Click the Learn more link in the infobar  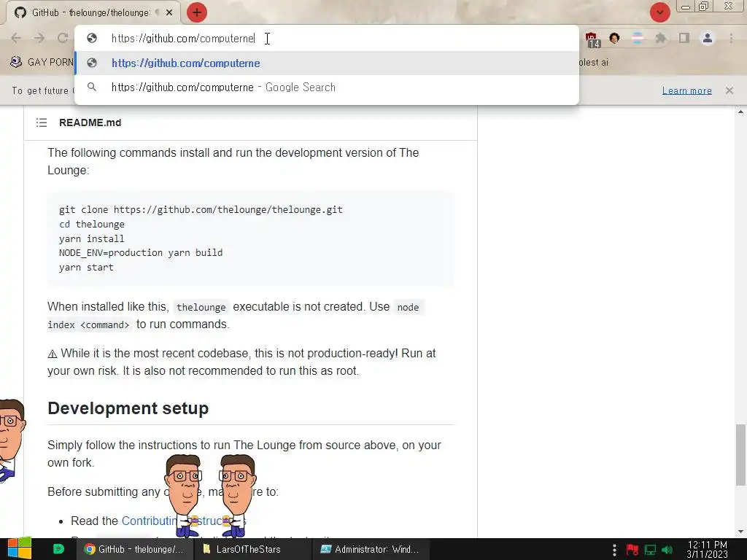pyautogui.click(x=687, y=90)
